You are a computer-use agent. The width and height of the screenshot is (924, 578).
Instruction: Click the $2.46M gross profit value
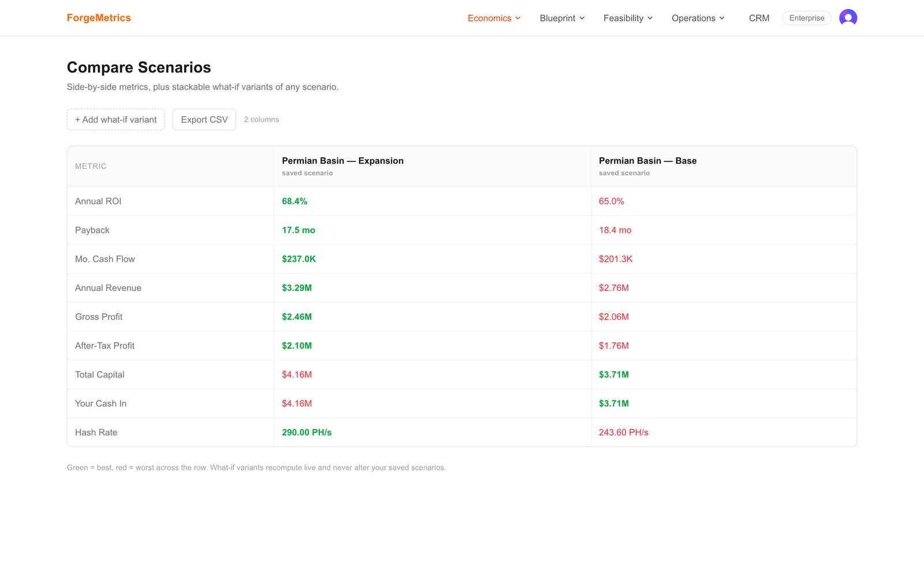pos(297,317)
